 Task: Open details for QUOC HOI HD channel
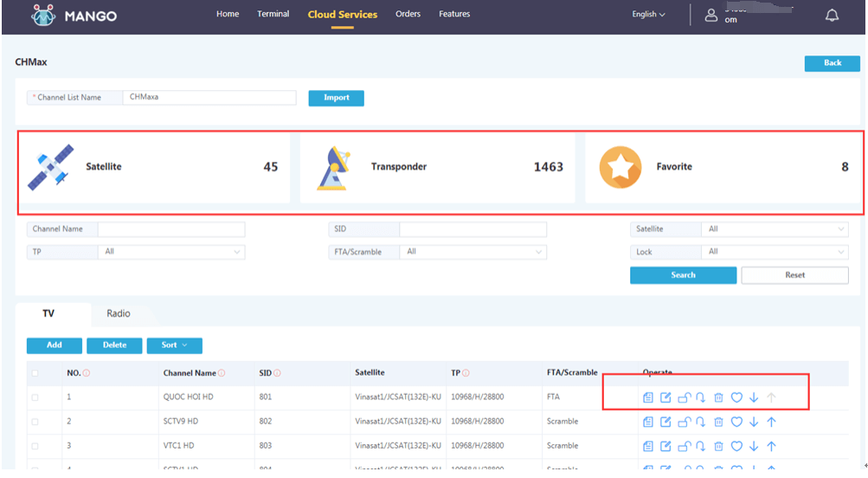(x=647, y=397)
